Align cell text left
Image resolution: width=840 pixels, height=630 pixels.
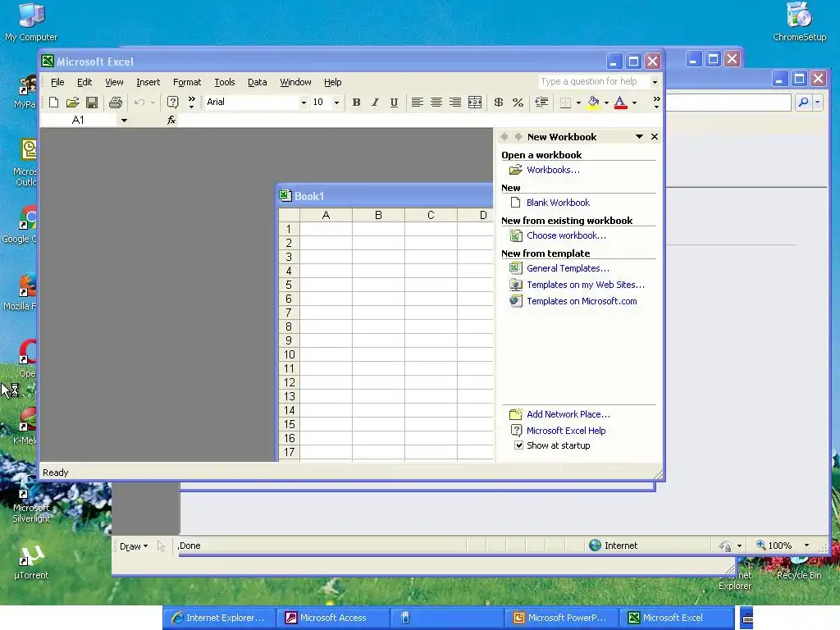pos(418,103)
